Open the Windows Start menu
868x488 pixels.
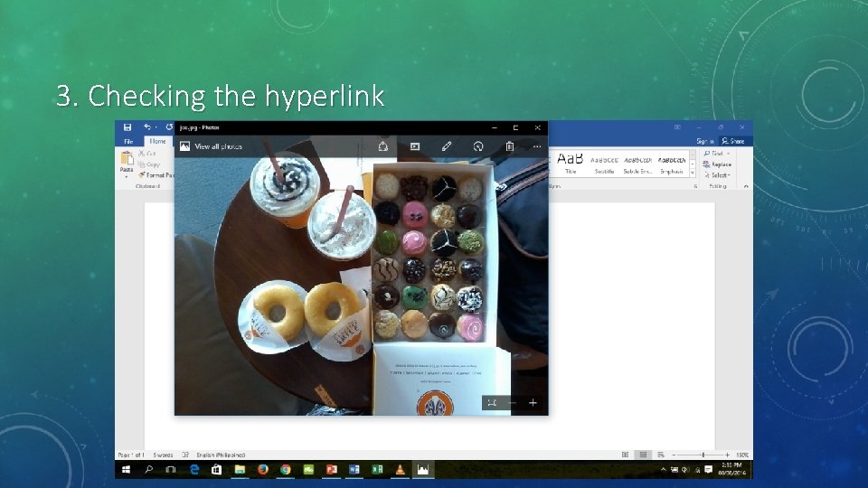(127, 470)
